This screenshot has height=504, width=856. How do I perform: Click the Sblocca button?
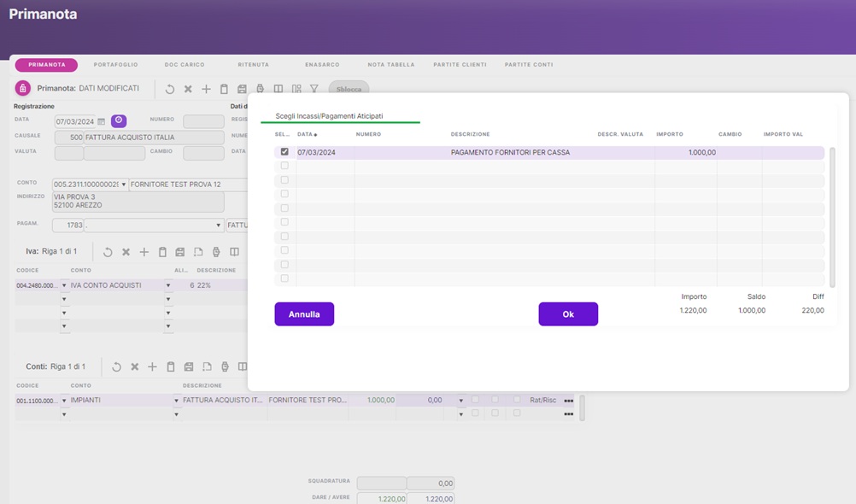(349, 89)
